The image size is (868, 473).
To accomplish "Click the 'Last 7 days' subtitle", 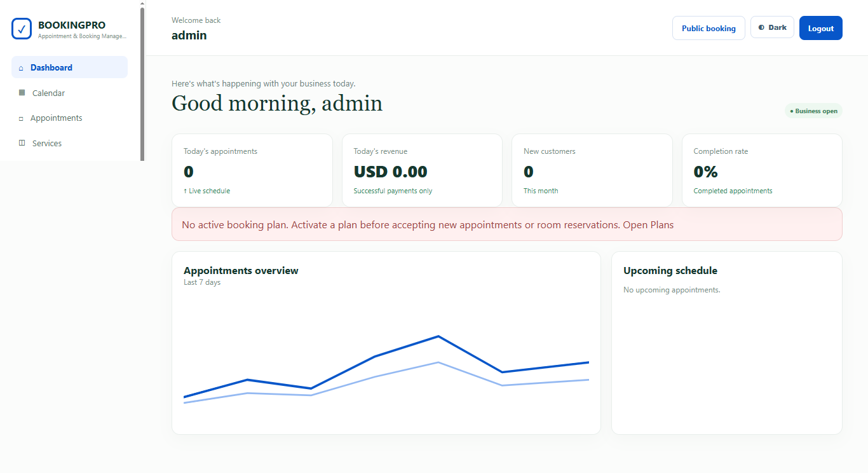I will [x=202, y=282].
